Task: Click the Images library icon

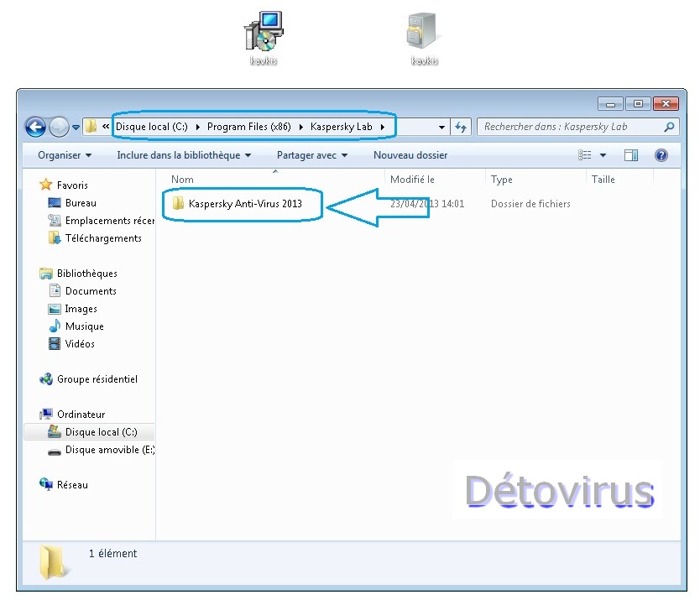Action: click(54, 309)
